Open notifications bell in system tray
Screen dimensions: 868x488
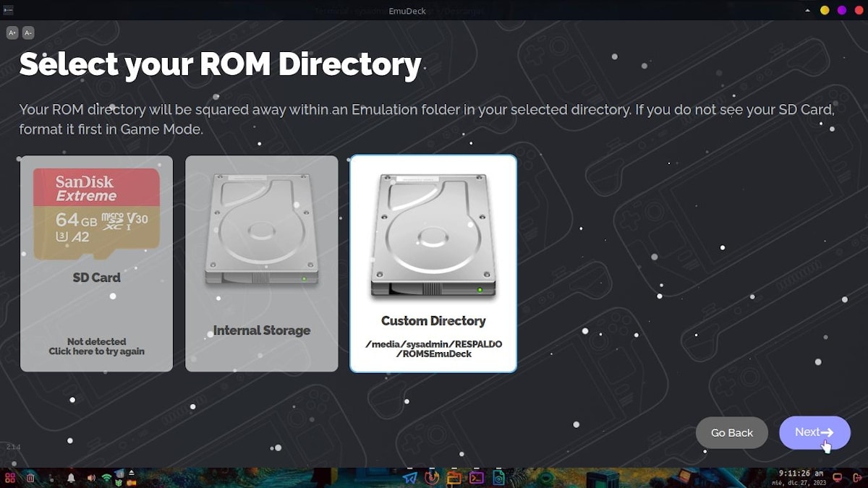point(71,478)
